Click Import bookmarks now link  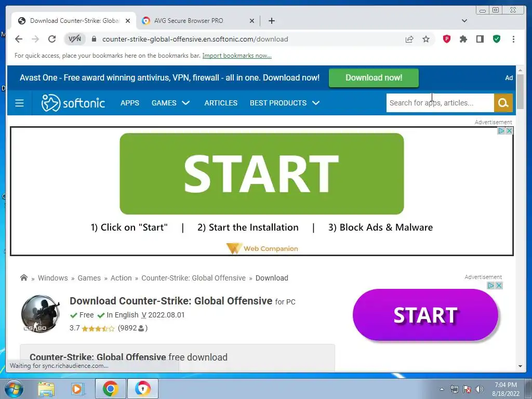[x=237, y=56]
